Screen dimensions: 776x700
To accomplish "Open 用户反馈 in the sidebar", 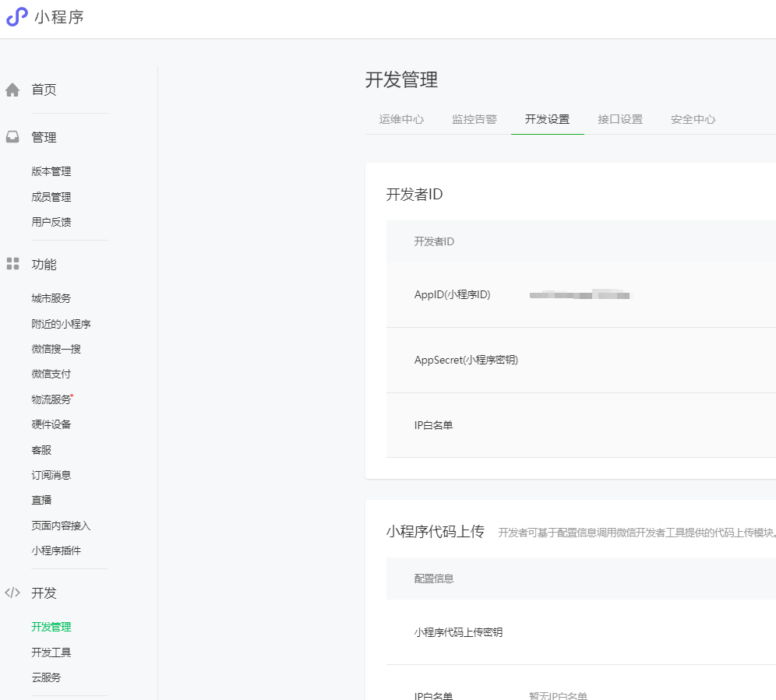I will click(x=51, y=222).
